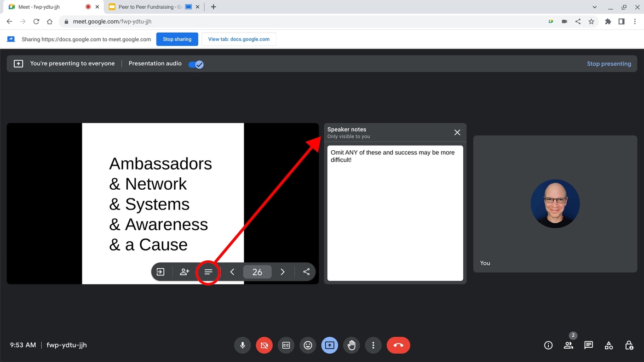Enable closed captions
Image resolution: width=644 pixels, height=362 pixels.
click(x=286, y=345)
